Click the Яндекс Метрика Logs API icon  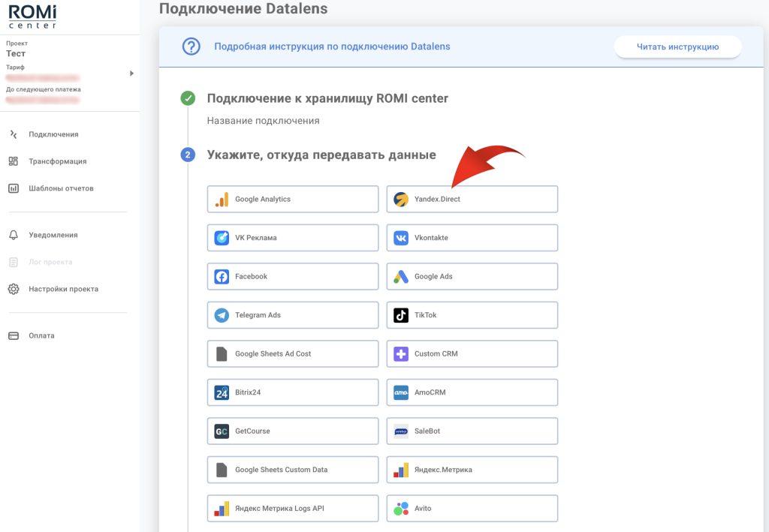coord(222,509)
